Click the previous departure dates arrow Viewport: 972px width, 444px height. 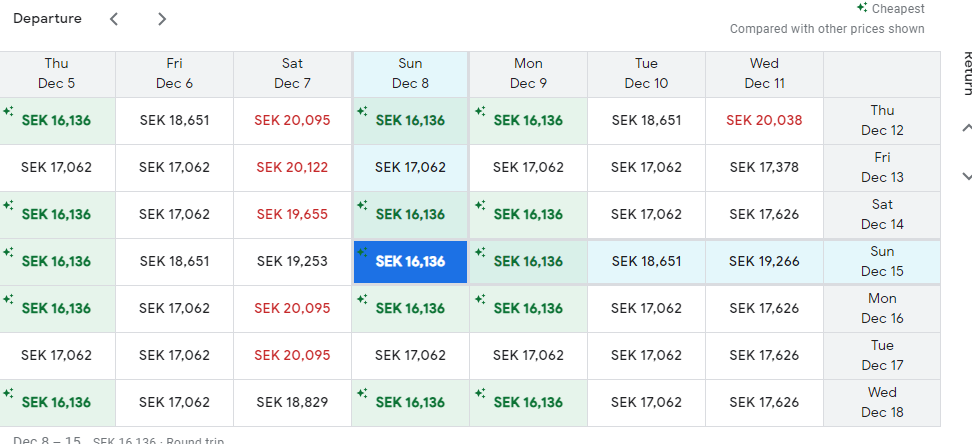click(x=114, y=19)
